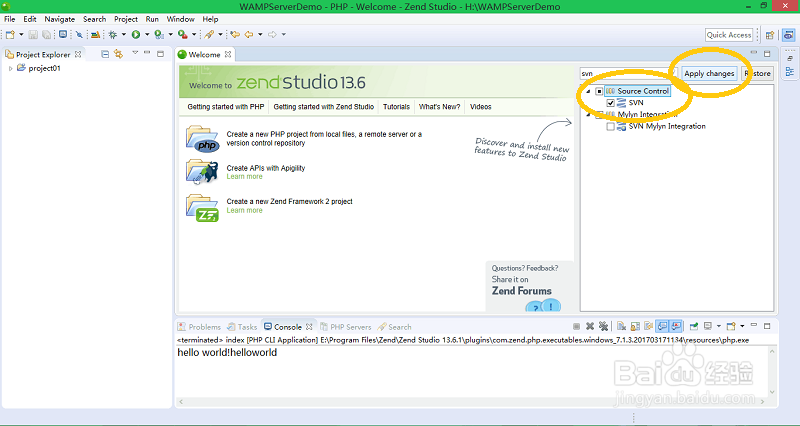Viewport: 800px width, 426px height.
Task: Uncheck the SVN checkbox
Action: point(610,103)
